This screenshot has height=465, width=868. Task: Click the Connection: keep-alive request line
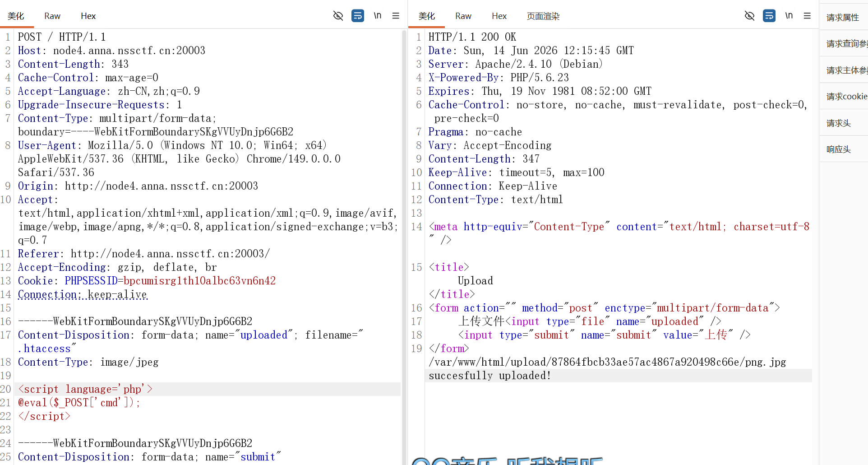[83, 294]
